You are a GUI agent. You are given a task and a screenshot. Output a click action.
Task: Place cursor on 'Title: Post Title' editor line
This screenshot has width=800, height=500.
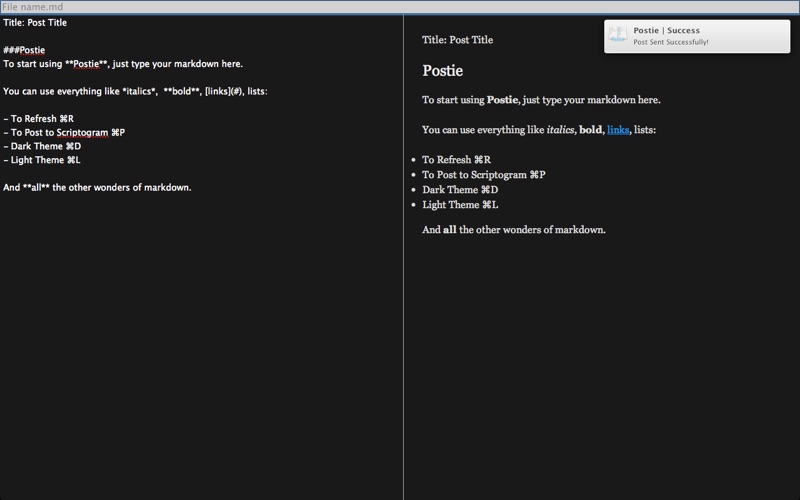35,22
